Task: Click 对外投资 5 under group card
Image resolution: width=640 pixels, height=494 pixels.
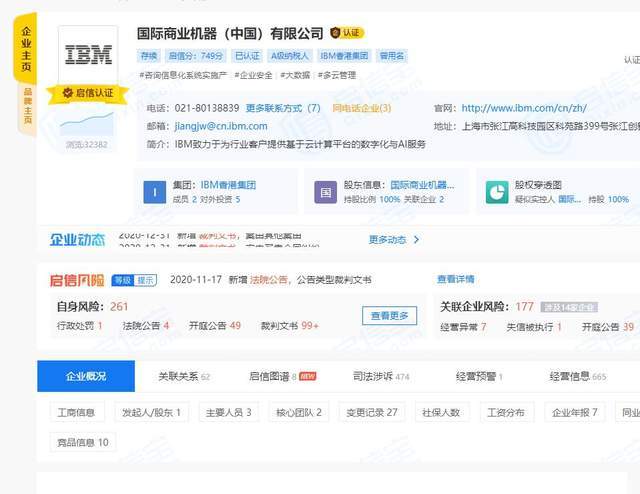Action: click(x=220, y=199)
